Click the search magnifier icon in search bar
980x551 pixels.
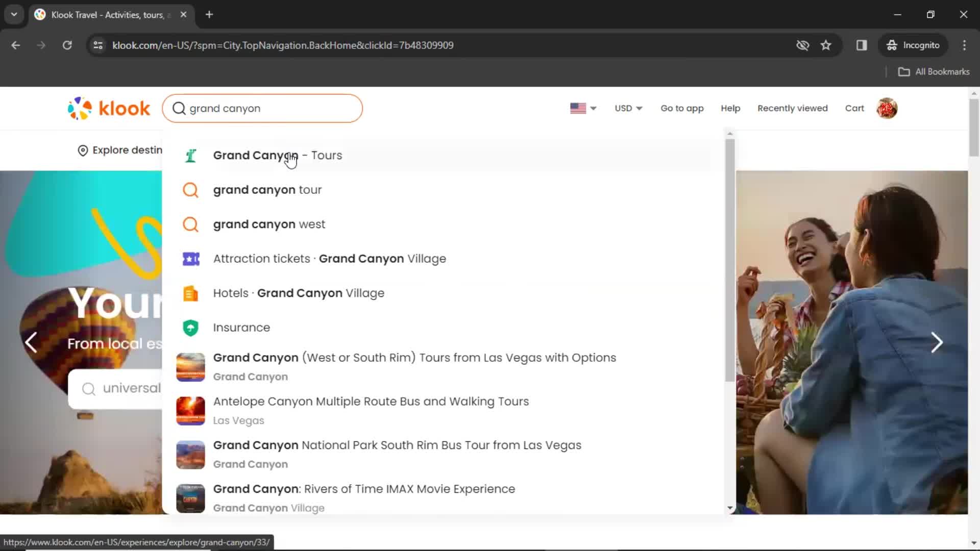click(179, 108)
